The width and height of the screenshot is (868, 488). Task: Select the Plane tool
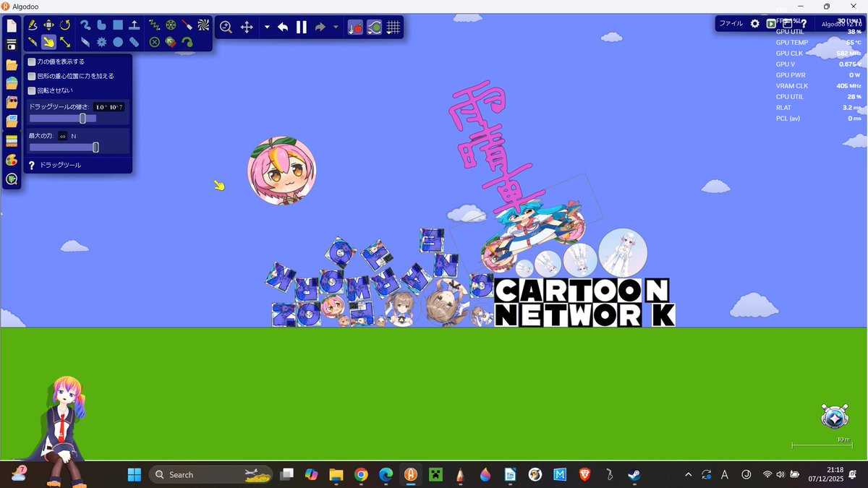pyautogui.click(x=134, y=25)
